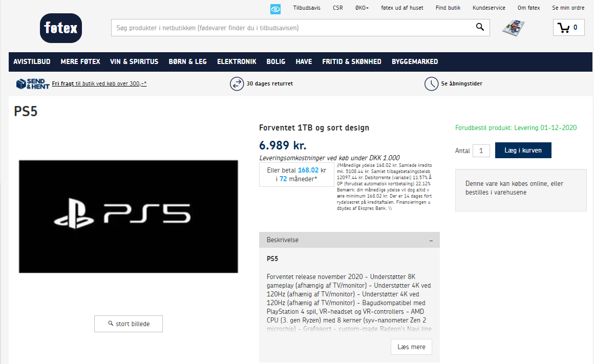Screen dimensions: 594x364
Task: Click the search magnifier icon
Action: 480,28
